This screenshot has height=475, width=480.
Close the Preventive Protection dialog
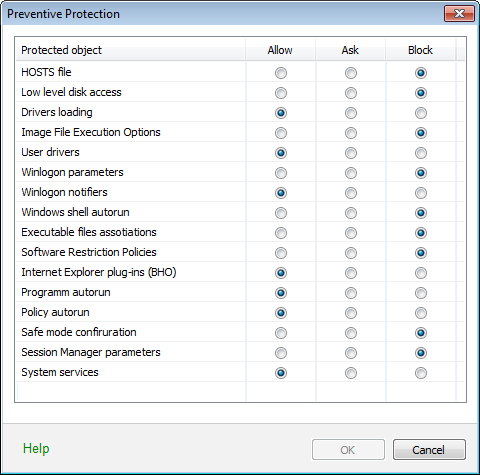click(459, 14)
